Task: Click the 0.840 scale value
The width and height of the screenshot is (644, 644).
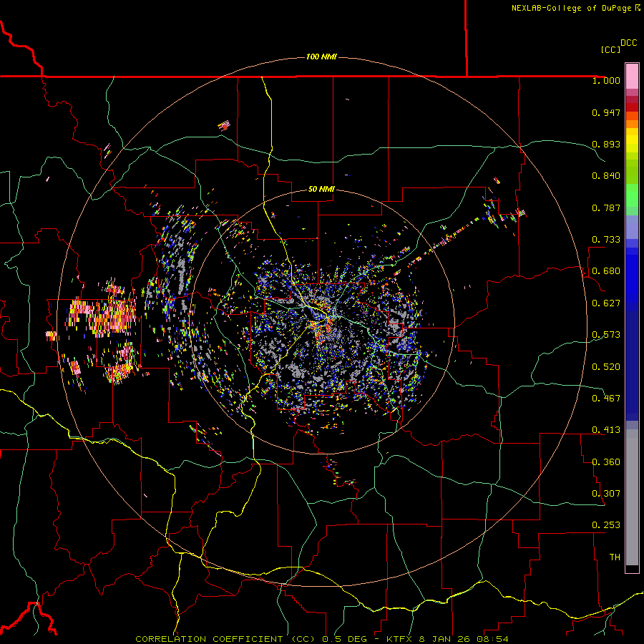Action: coord(606,176)
